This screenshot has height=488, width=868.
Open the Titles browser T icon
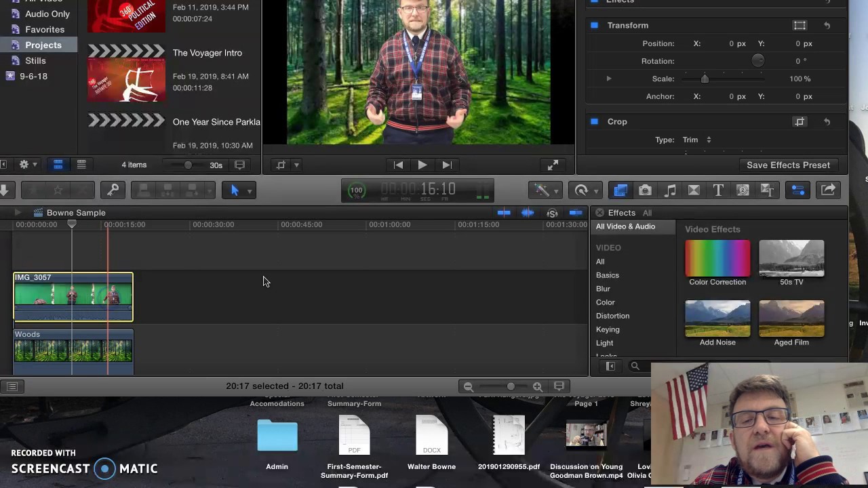click(x=718, y=190)
